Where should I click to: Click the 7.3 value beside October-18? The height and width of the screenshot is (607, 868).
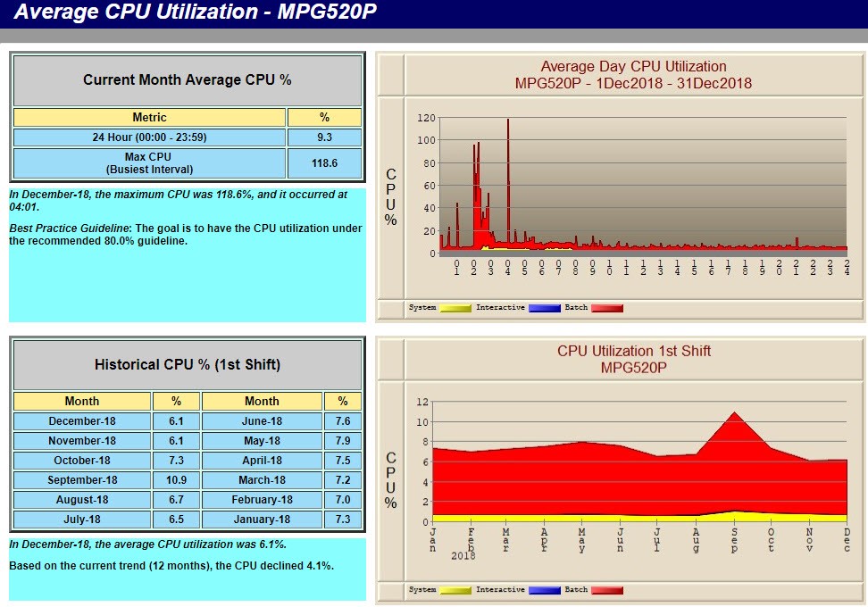pyautogui.click(x=176, y=461)
